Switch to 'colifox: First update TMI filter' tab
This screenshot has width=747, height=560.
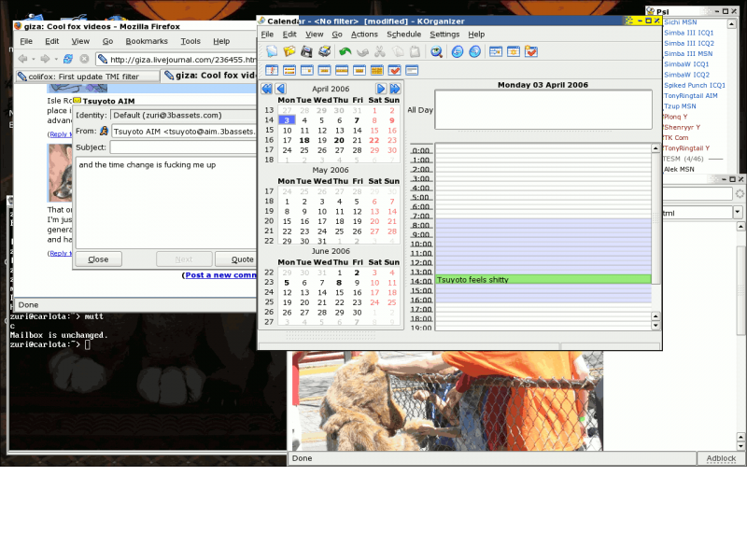pyautogui.click(x=84, y=77)
